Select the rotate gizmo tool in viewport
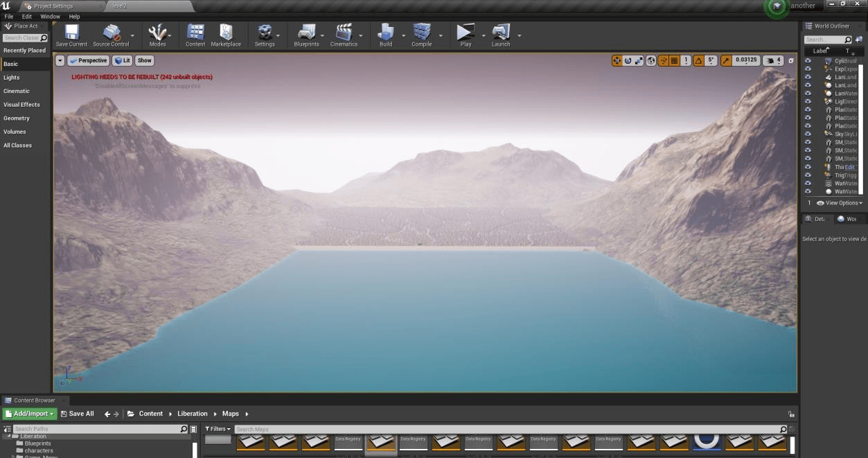The width and height of the screenshot is (868, 458). (x=628, y=60)
